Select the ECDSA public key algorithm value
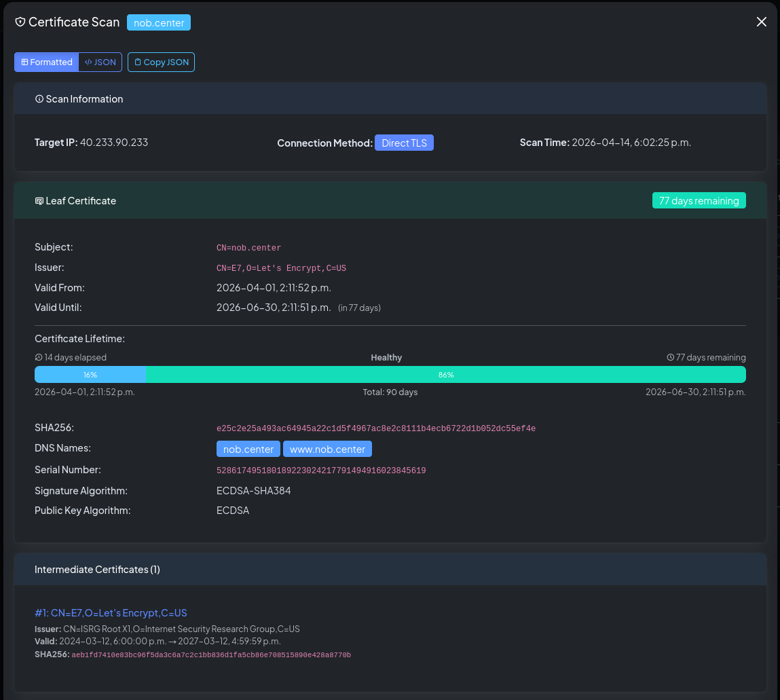 233,511
